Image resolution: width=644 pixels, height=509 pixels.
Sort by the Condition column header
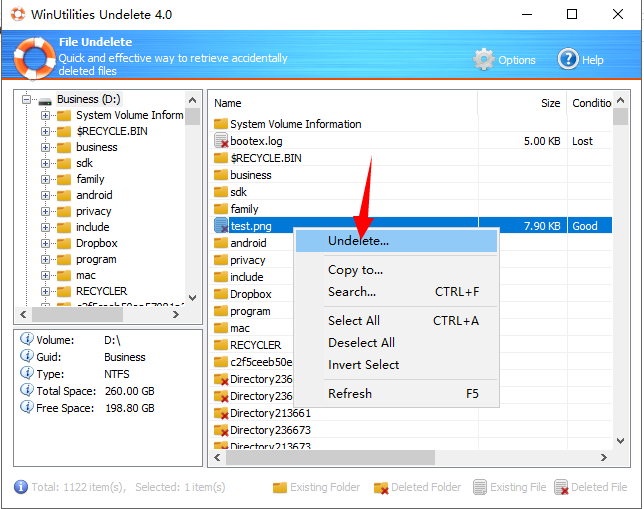pyautogui.click(x=590, y=103)
